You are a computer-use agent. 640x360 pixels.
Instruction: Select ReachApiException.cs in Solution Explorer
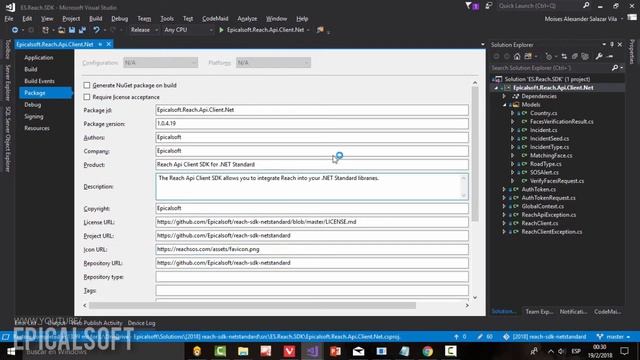(x=549, y=215)
